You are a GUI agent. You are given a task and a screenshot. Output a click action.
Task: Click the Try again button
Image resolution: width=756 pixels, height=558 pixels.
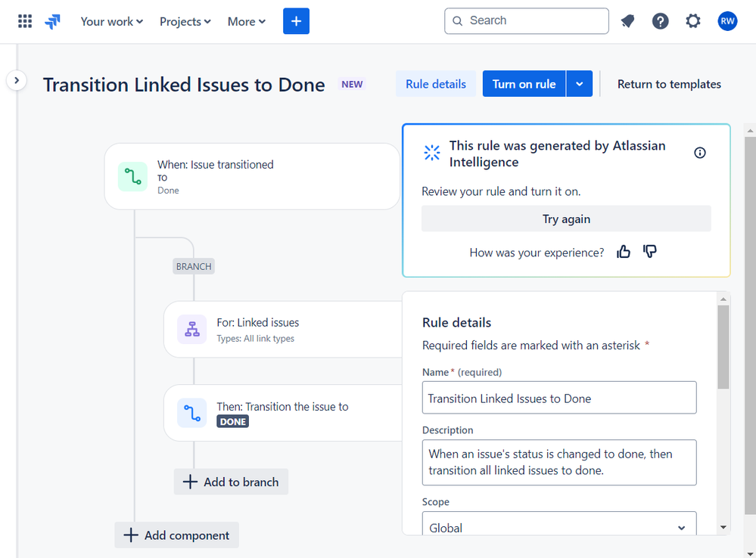(x=566, y=219)
